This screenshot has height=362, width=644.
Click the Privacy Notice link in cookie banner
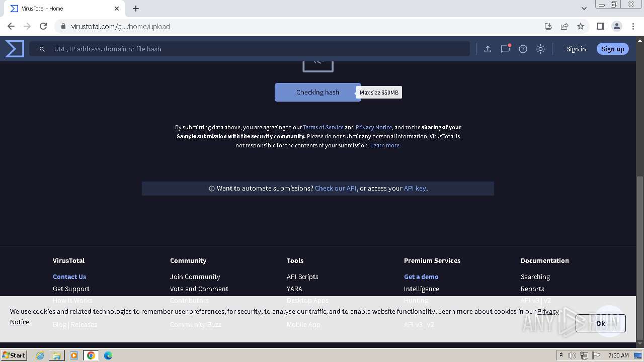click(x=548, y=311)
